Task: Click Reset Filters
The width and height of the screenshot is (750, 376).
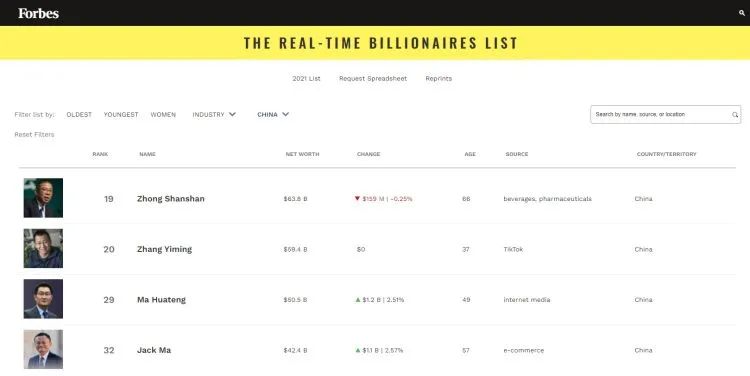Action: [x=34, y=134]
